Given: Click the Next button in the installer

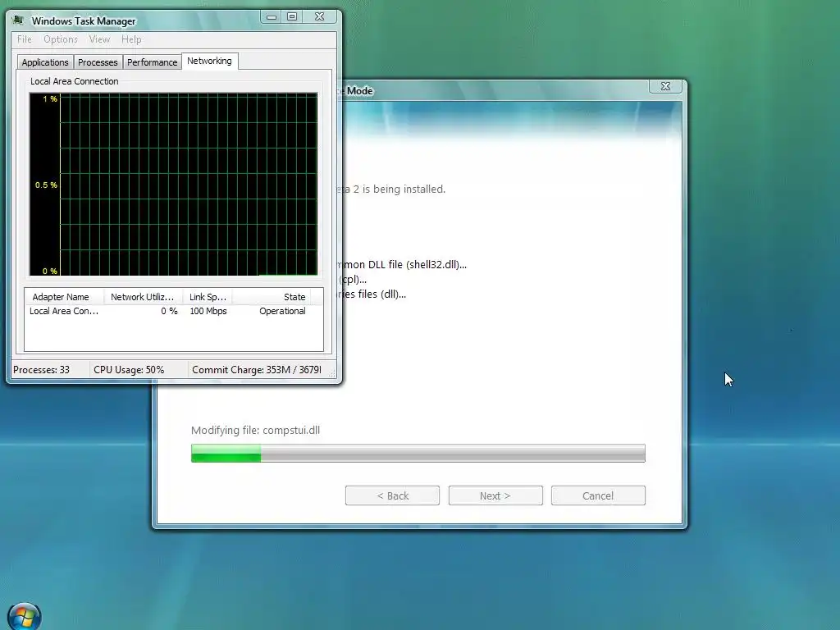Looking at the screenshot, I should pos(495,495).
